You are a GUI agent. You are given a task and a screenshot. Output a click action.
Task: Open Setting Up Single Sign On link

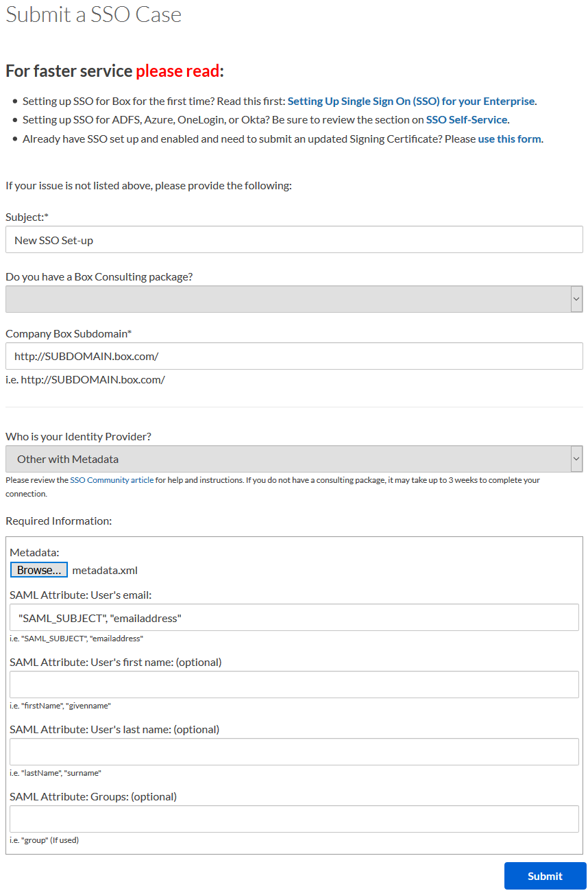point(411,101)
